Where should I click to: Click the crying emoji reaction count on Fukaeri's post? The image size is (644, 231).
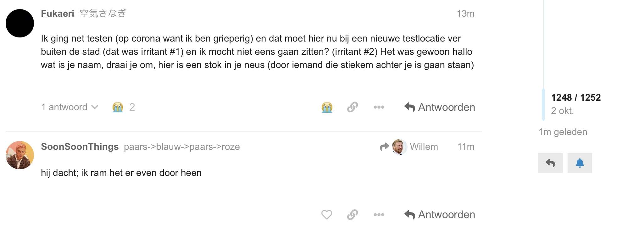(124, 107)
